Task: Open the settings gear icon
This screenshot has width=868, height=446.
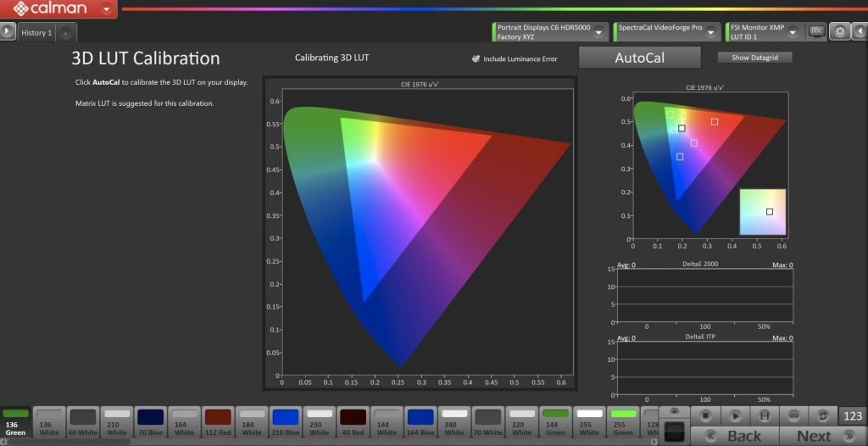Action: click(839, 31)
